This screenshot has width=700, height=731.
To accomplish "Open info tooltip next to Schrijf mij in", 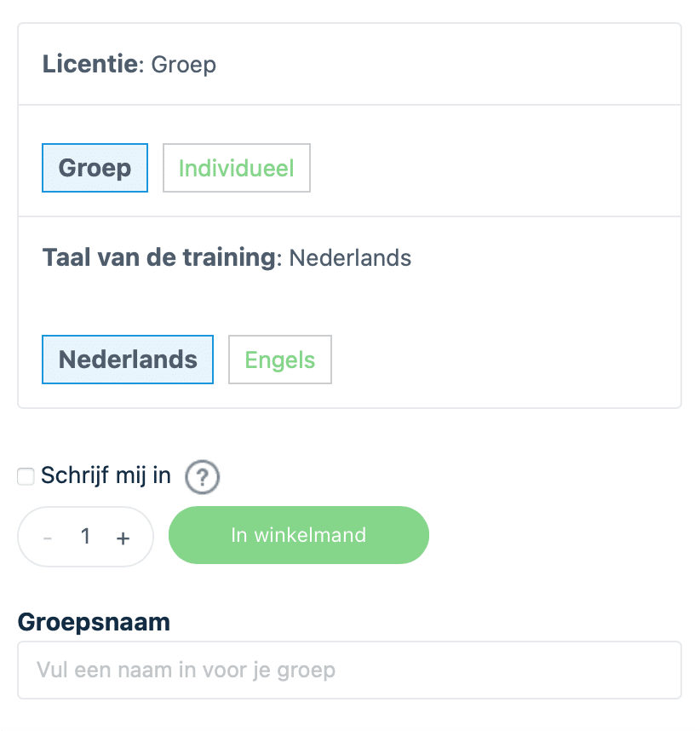I will point(203,477).
